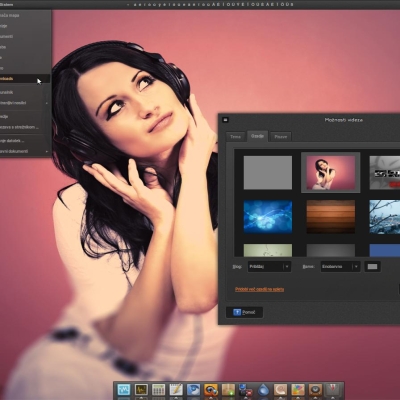
Task: Launch the suit and tie dock icon
Action: 333,390
